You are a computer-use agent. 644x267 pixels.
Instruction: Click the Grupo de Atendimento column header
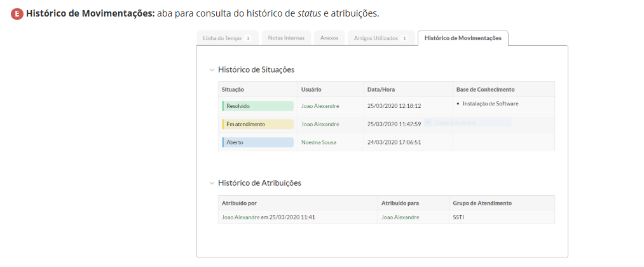pos(482,203)
